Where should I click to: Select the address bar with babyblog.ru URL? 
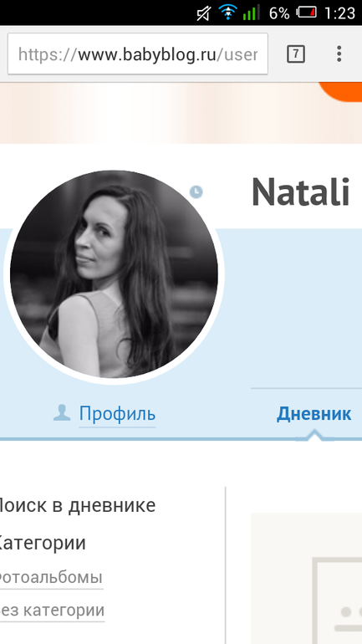tap(138, 54)
